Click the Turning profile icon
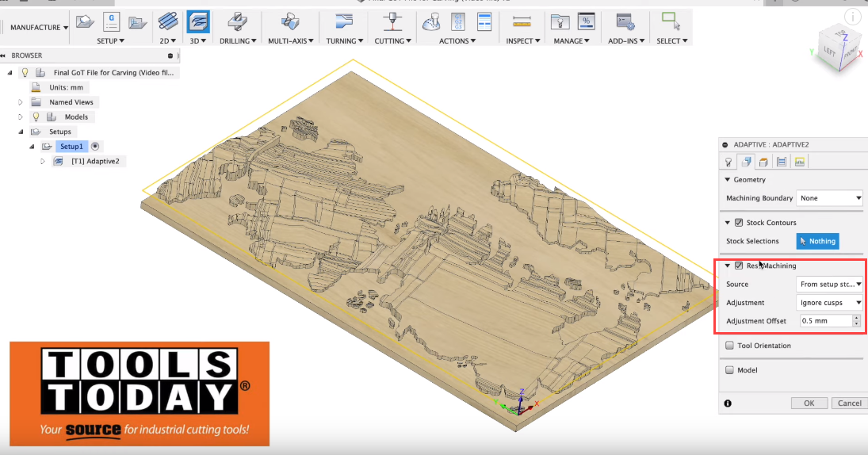This screenshot has height=455, width=868. click(x=344, y=22)
